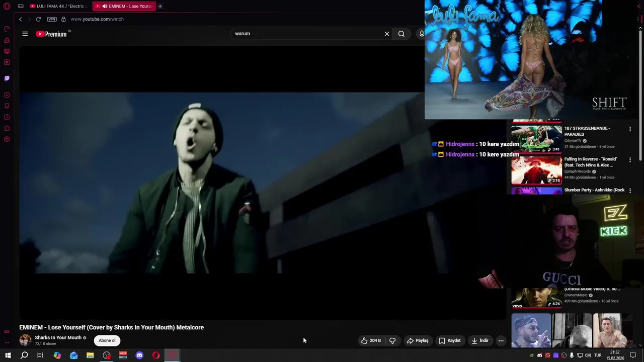Toggle the browser VPN badge
This screenshot has width=644, height=362.
click(x=52, y=19)
